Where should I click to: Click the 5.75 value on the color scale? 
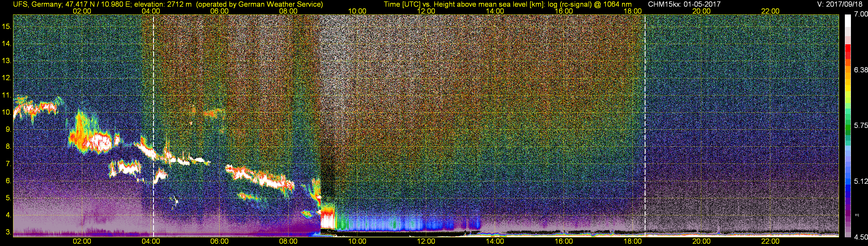pos(861,125)
